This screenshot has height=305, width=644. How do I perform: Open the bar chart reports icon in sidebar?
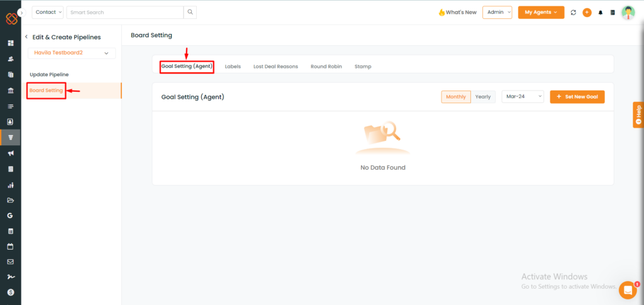coord(11,185)
